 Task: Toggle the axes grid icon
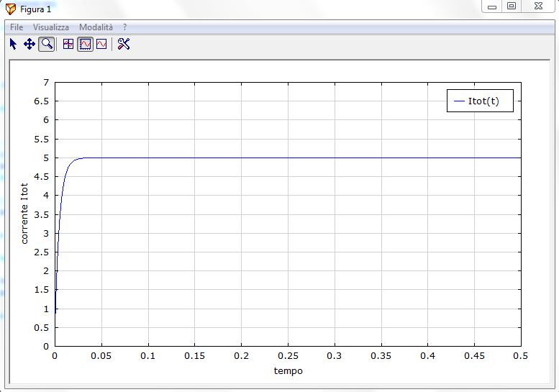point(68,44)
